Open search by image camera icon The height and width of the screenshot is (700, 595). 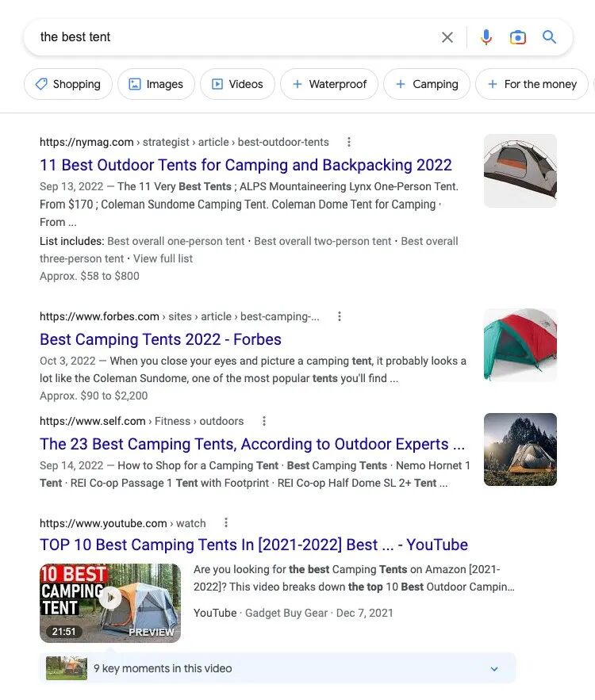tap(518, 37)
